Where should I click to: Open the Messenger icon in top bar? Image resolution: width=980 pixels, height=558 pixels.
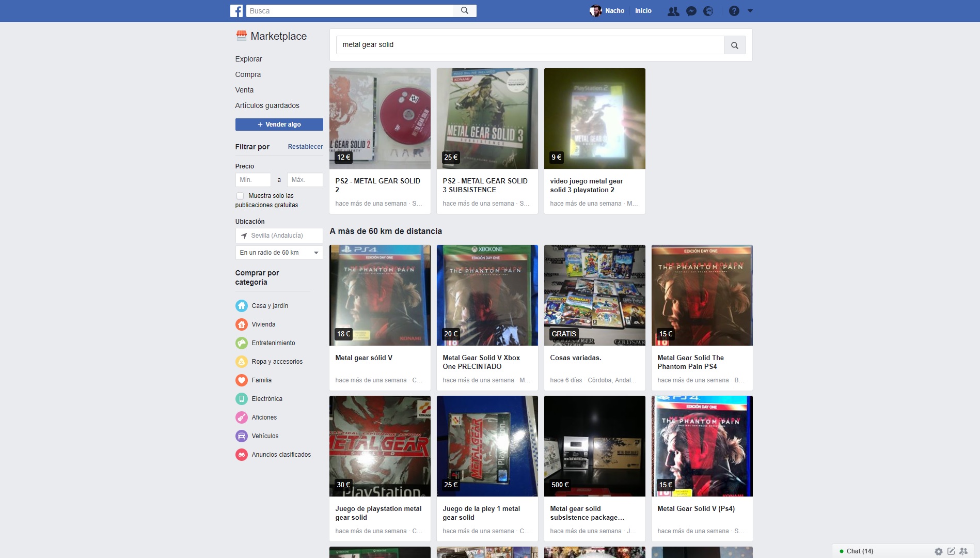(691, 11)
